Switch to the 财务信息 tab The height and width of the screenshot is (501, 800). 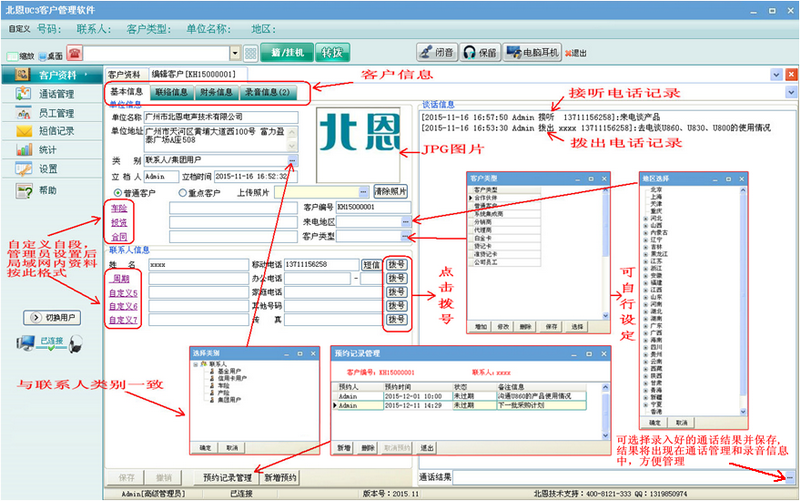point(216,92)
